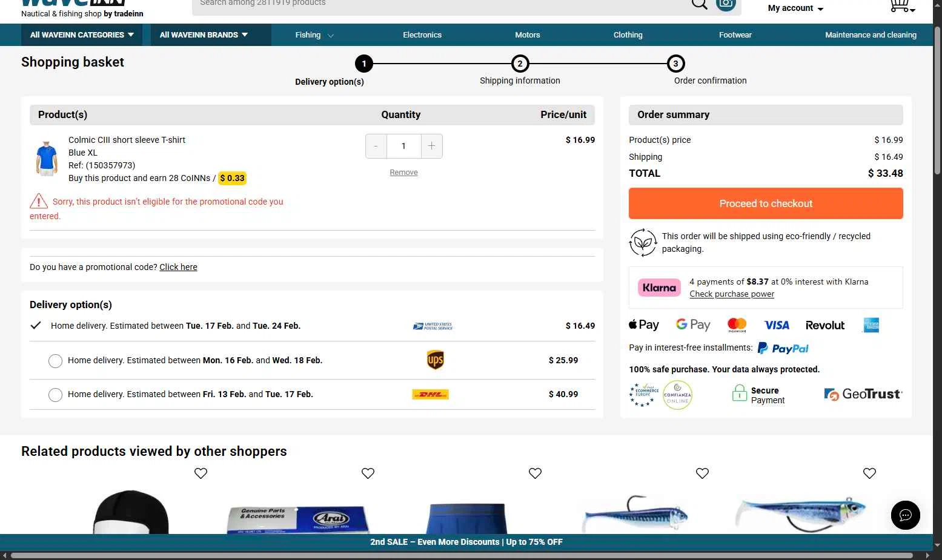The image size is (942, 560).
Task: Click here to enter promotional code
Action: 178,267
